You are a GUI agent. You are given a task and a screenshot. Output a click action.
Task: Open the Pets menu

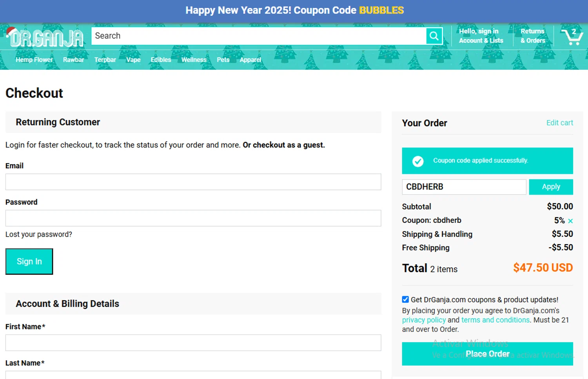coord(223,60)
